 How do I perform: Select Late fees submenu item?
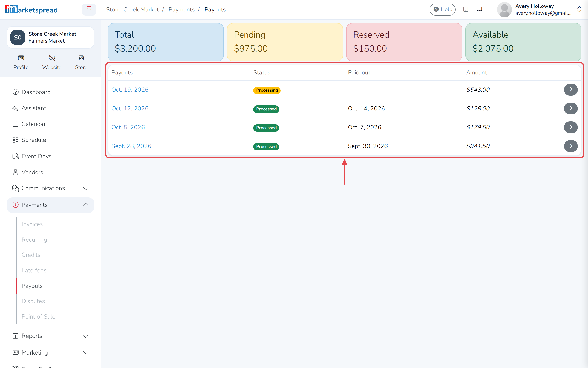[34, 270]
